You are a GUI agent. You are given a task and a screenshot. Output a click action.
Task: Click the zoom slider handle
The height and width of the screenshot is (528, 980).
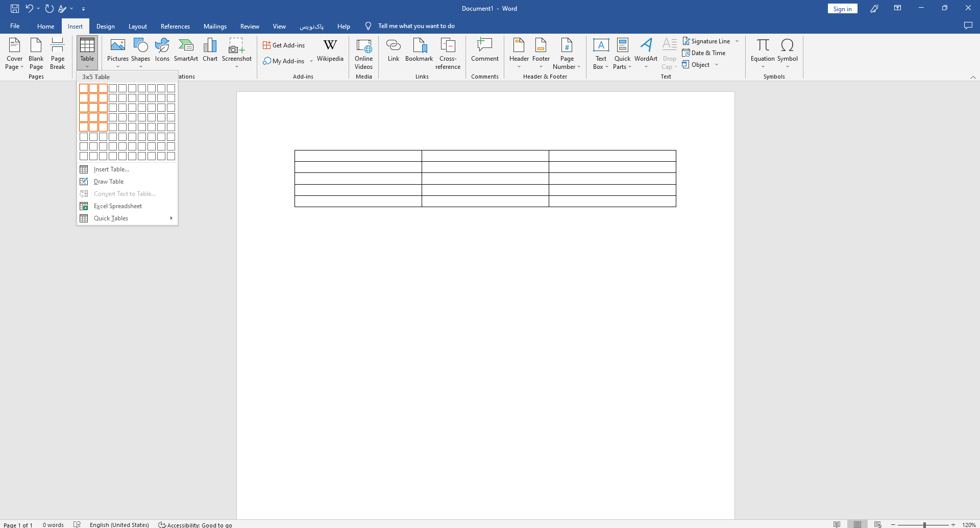tap(924, 524)
